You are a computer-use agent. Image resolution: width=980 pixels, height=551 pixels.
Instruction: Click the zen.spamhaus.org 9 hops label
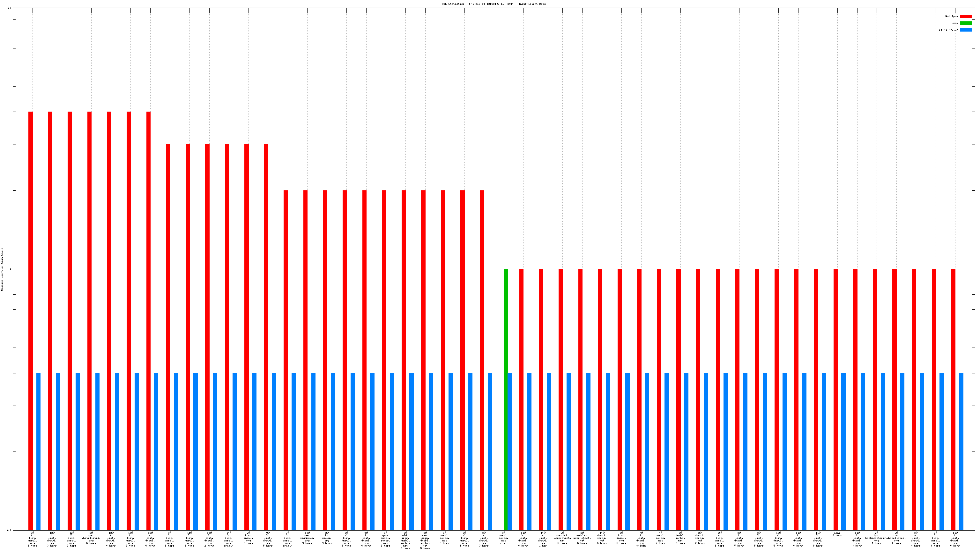pos(307,538)
